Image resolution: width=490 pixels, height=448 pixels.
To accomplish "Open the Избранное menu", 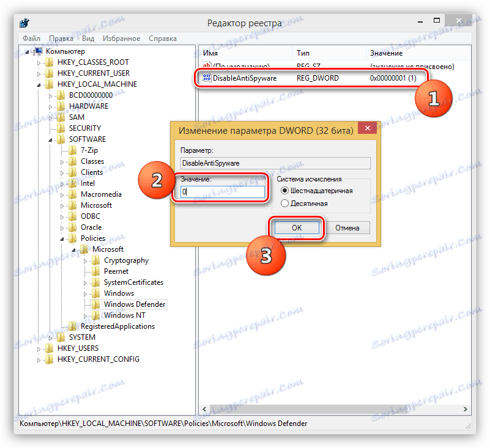I will coord(122,39).
